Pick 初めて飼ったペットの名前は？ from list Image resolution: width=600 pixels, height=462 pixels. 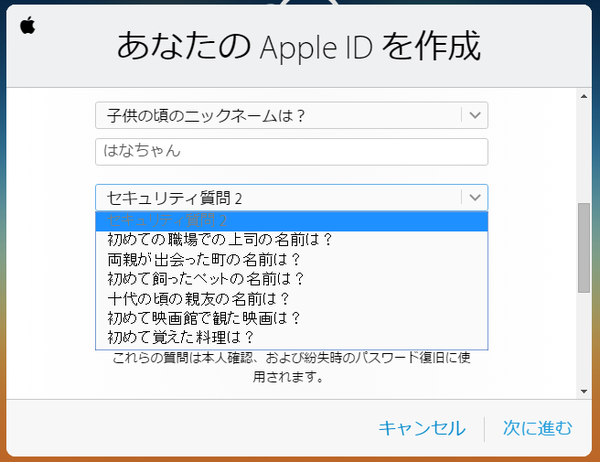click(292, 279)
